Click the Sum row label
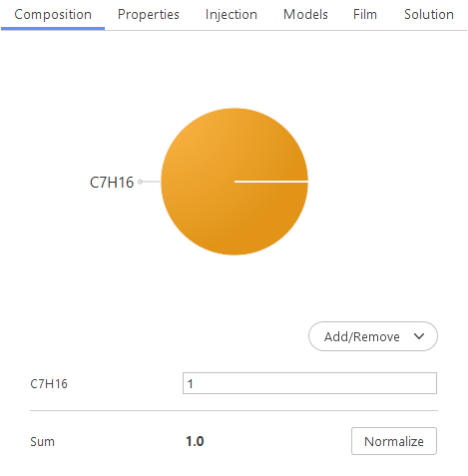Image resolution: width=468 pixels, height=476 pixels. 42,442
